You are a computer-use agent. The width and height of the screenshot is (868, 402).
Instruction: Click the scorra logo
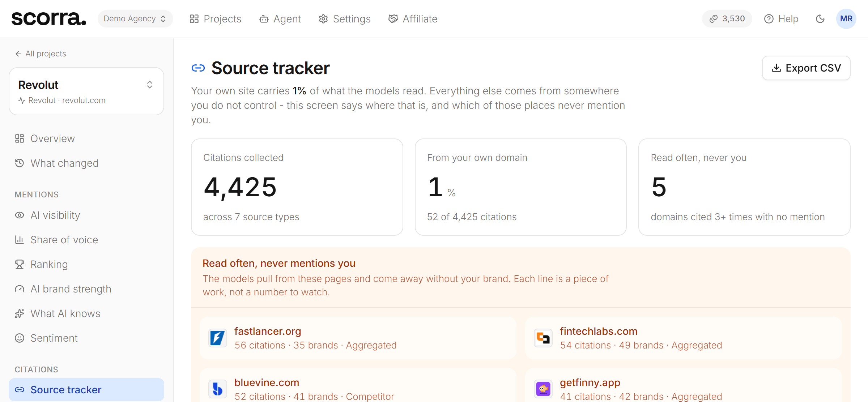pyautogui.click(x=49, y=18)
